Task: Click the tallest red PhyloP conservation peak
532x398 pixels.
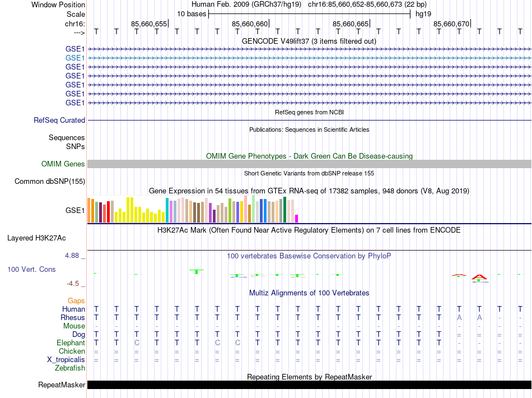Action: [479, 276]
